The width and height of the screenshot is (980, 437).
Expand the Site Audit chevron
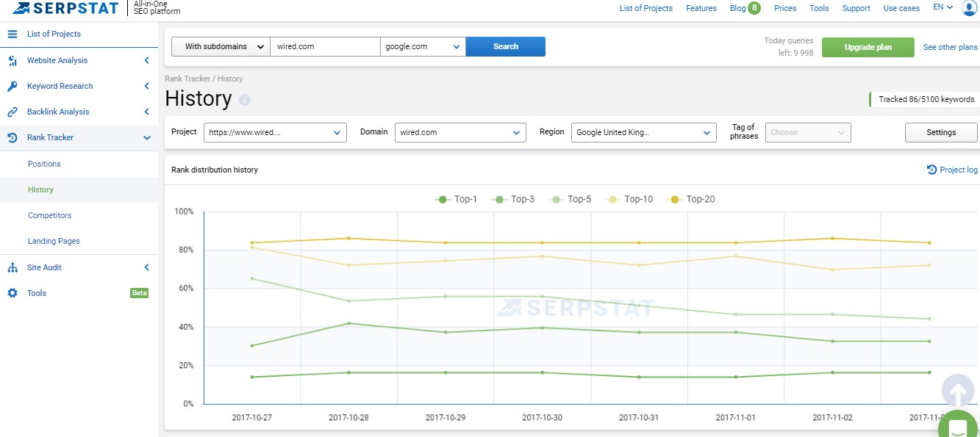(x=146, y=267)
